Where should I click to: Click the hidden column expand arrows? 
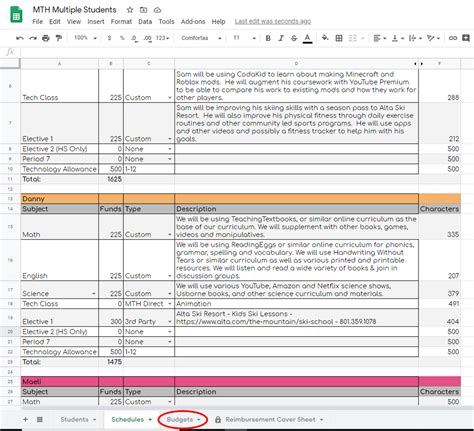(x=419, y=63)
